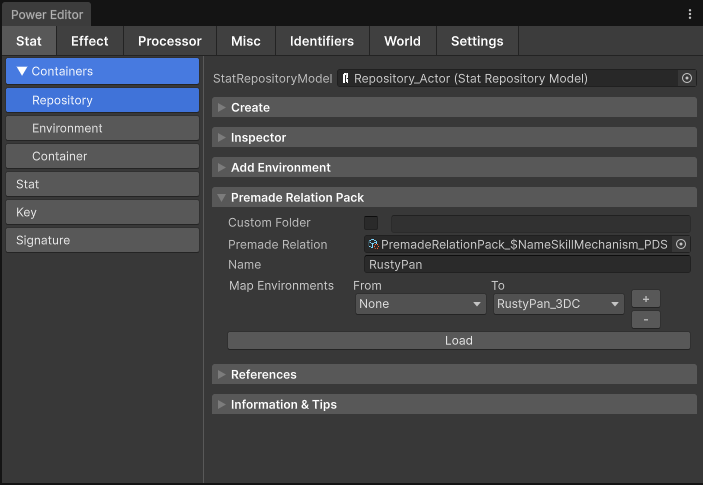Image resolution: width=703 pixels, height=485 pixels.
Task: Open the To dropdown showing RustyPan_3DC
Action: (x=559, y=304)
